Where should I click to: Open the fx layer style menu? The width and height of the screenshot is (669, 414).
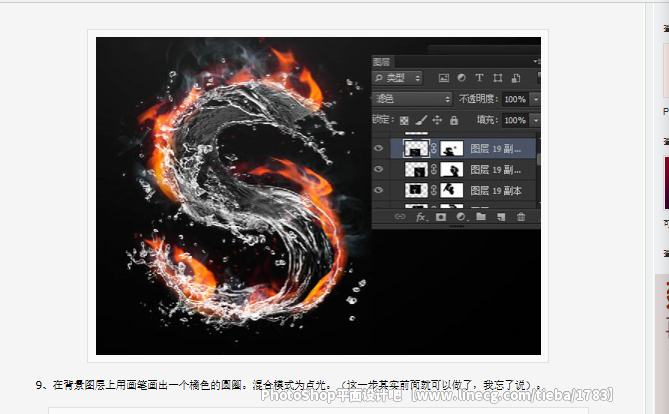[421, 217]
